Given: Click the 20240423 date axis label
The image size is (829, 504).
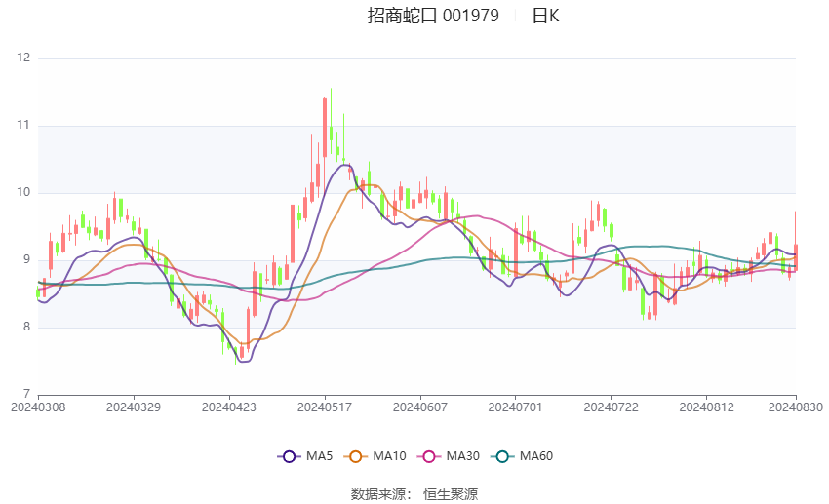Looking at the screenshot, I should 229,407.
